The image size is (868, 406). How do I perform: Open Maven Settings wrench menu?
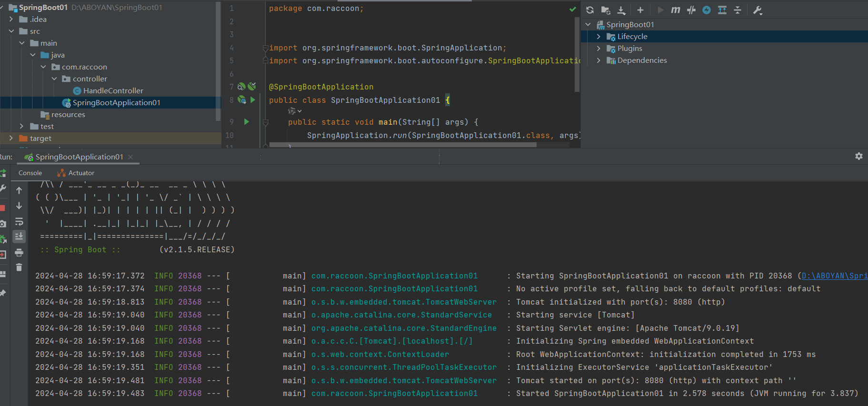click(x=758, y=10)
